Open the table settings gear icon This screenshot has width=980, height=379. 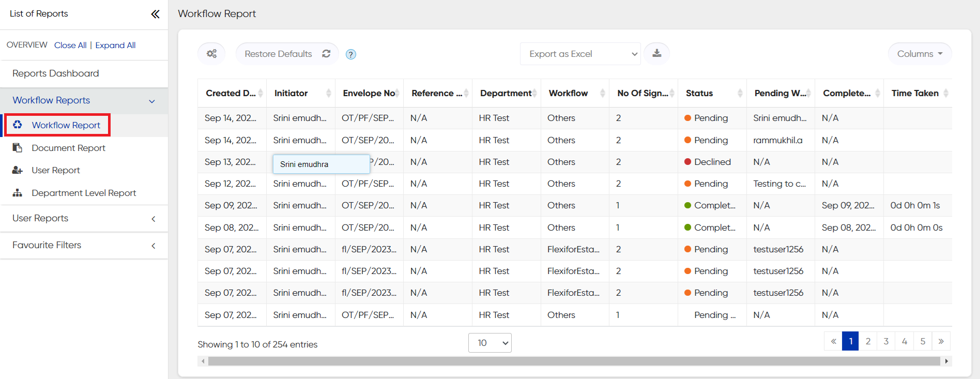pyautogui.click(x=211, y=54)
